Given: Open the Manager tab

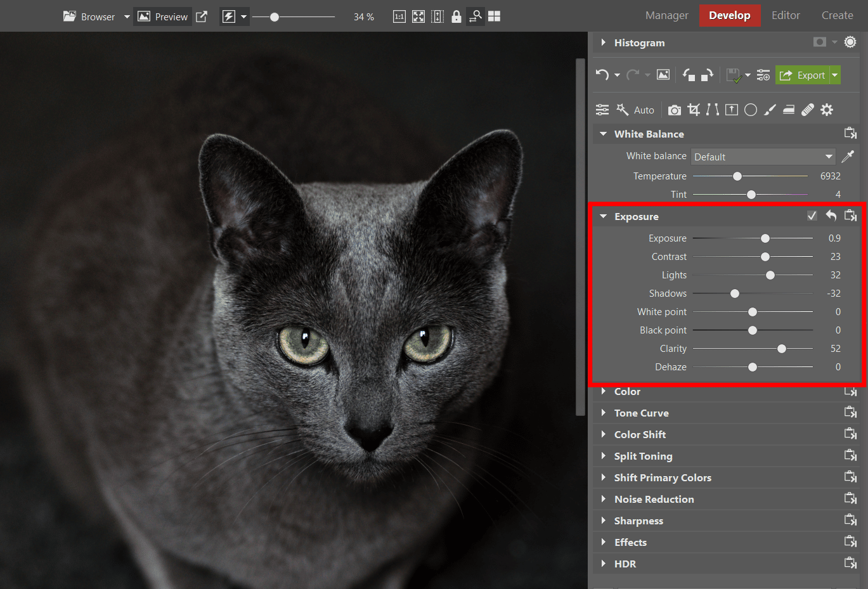Looking at the screenshot, I should (x=666, y=15).
